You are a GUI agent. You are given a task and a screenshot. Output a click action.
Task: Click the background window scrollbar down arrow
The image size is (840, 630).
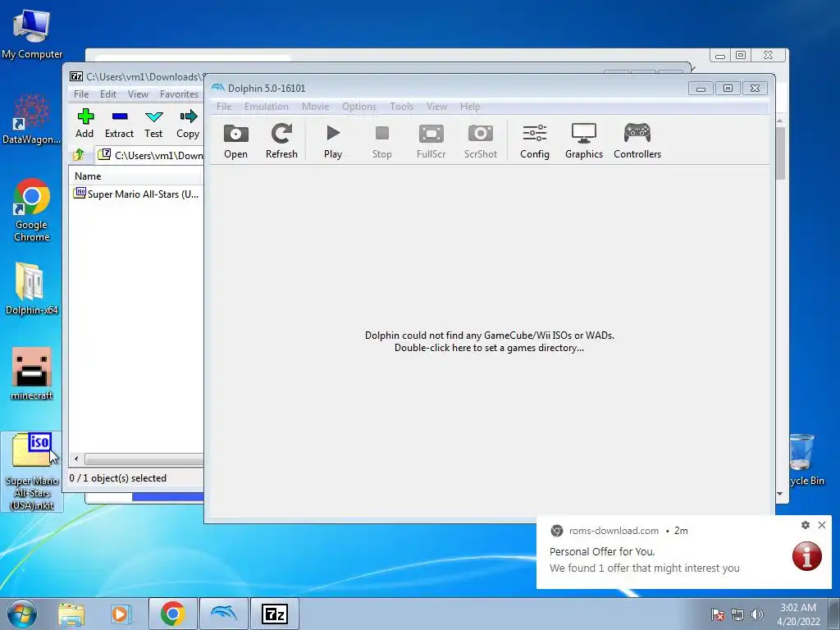click(x=780, y=494)
